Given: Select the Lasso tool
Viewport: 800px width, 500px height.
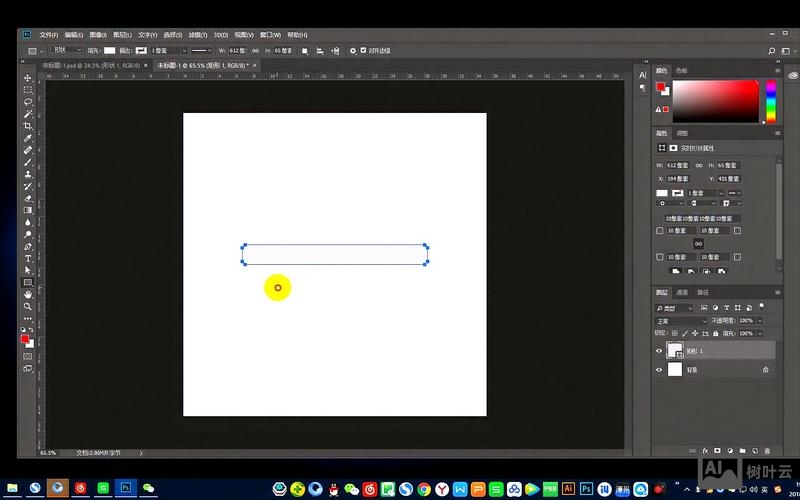Looking at the screenshot, I should coord(28,102).
